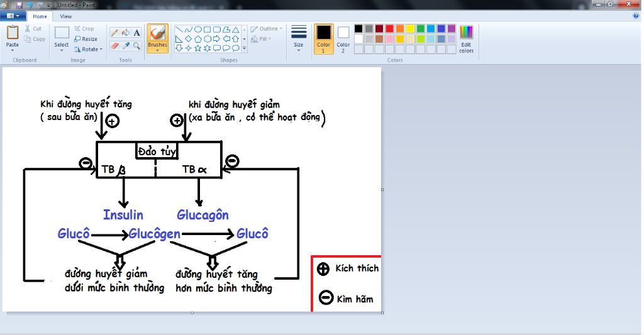This screenshot has height=335, width=644.
Task: Choose the Brushes tool icon
Action: click(x=158, y=33)
